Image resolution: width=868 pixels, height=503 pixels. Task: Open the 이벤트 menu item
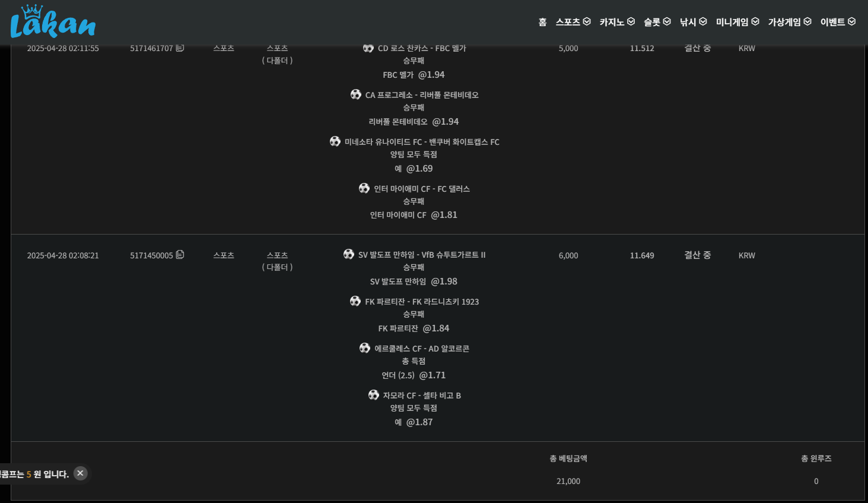point(837,22)
